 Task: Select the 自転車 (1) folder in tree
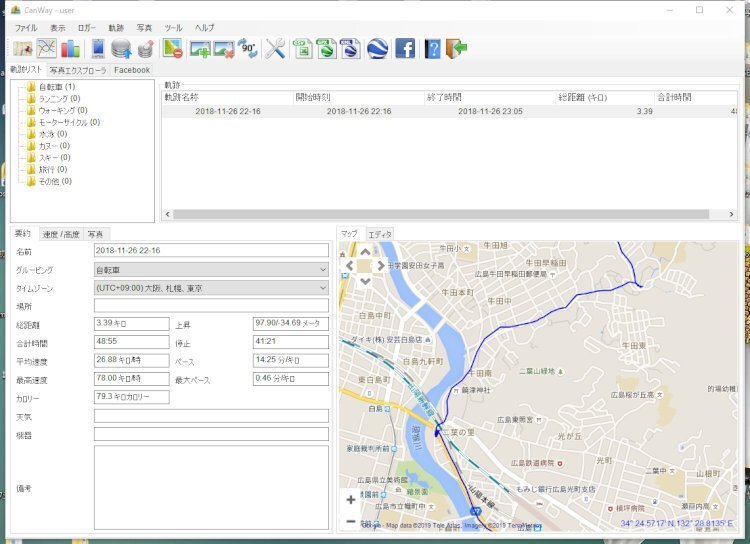point(57,87)
